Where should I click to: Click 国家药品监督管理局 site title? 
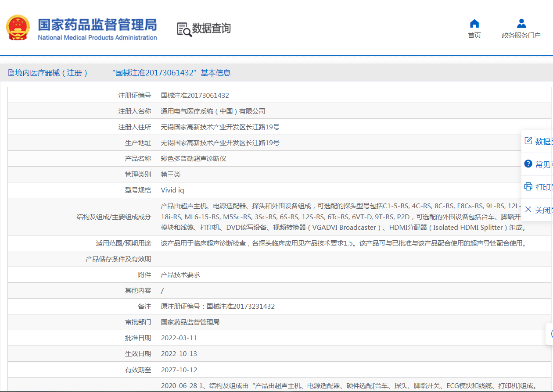[97, 25]
